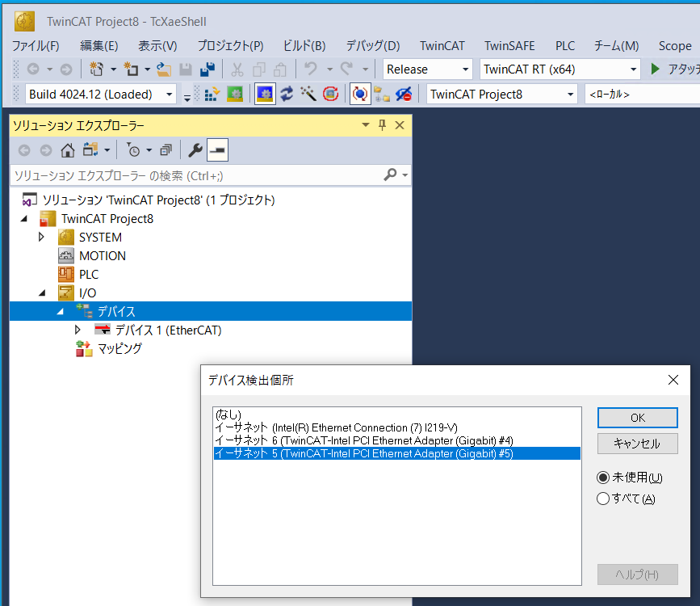Click the Open File folder icon

(164, 69)
